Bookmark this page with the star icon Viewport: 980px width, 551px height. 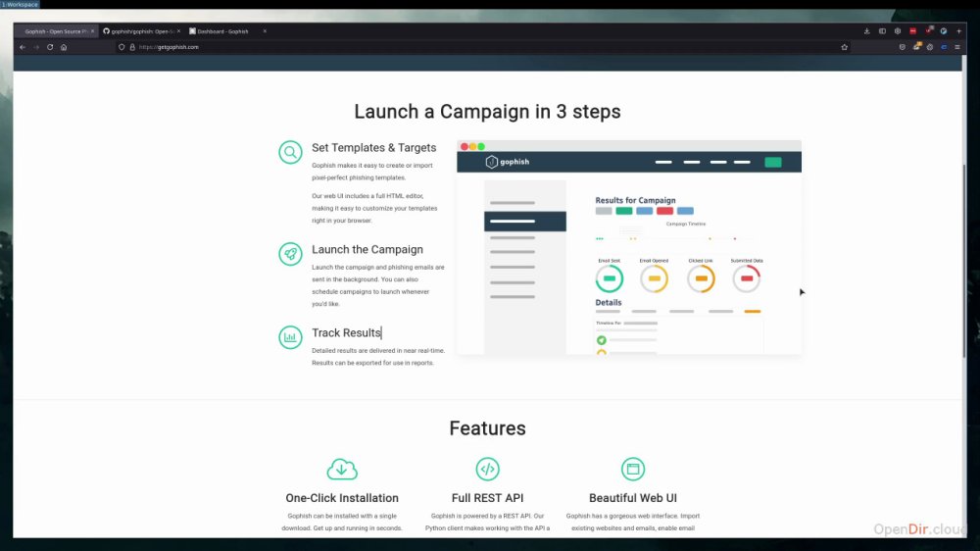click(x=845, y=47)
